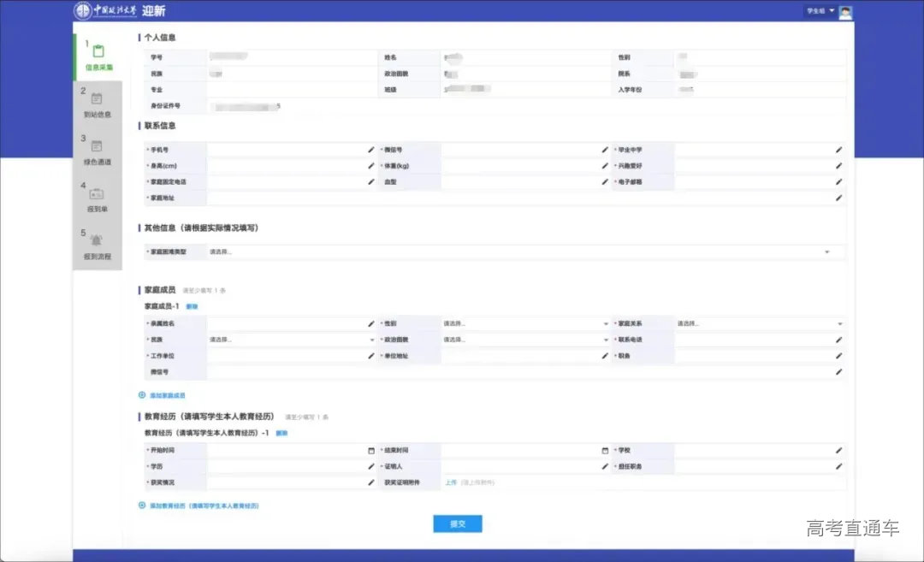Open the 学生组 user menu
This screenshot has height=562, width=924.
tap(819, 11)
